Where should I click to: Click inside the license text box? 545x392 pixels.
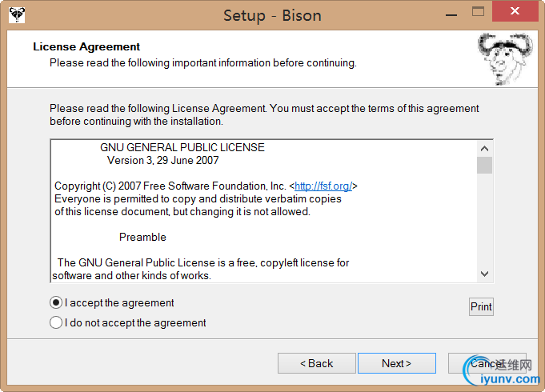[264, 211]
